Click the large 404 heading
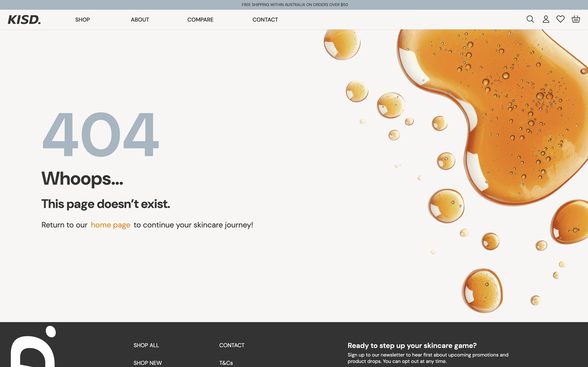 pos(101,134)
